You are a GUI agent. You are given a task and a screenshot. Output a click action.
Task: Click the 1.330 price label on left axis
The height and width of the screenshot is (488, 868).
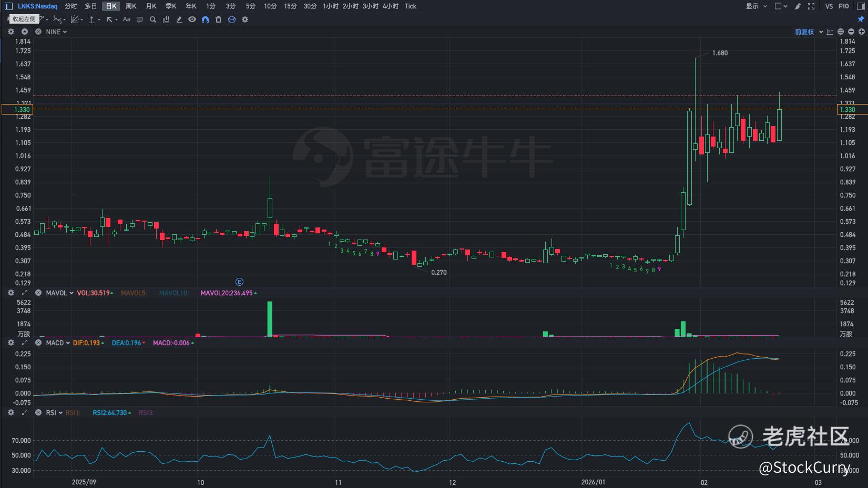point(17,110)
